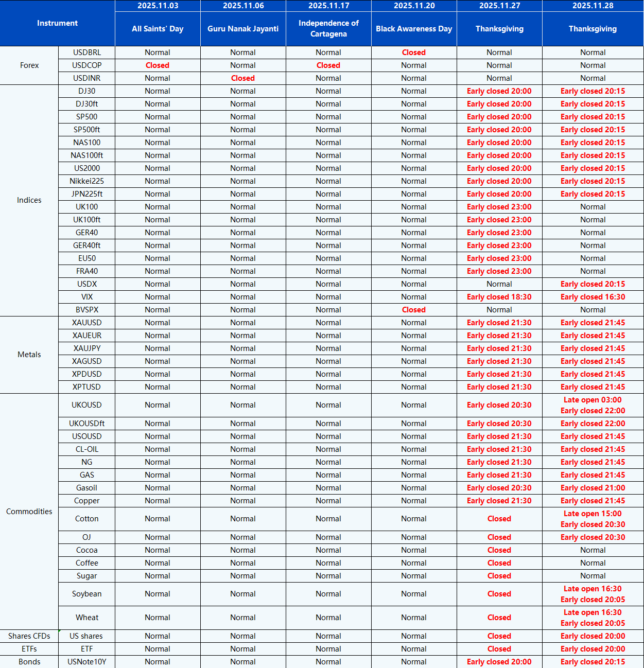This screenshot has height=668, width=644.
Task: Click the Metals category cell
Action: (x=29, y=355)
